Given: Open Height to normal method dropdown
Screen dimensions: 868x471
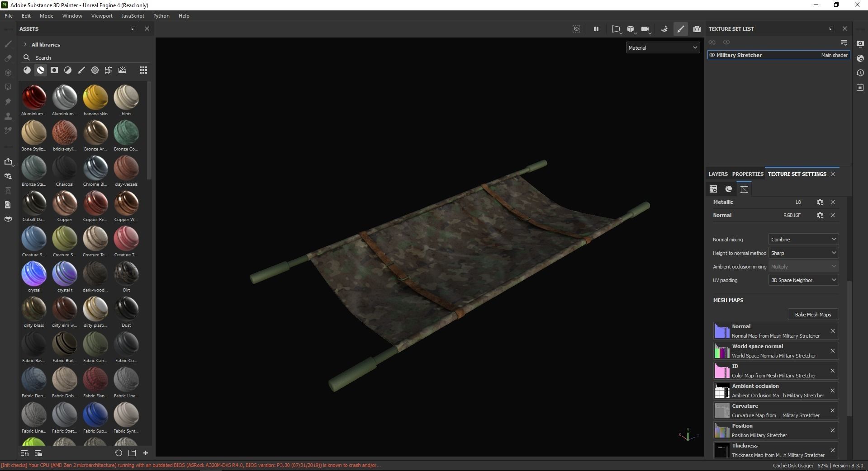Looking at the screenshot, I should click(803, 253).
